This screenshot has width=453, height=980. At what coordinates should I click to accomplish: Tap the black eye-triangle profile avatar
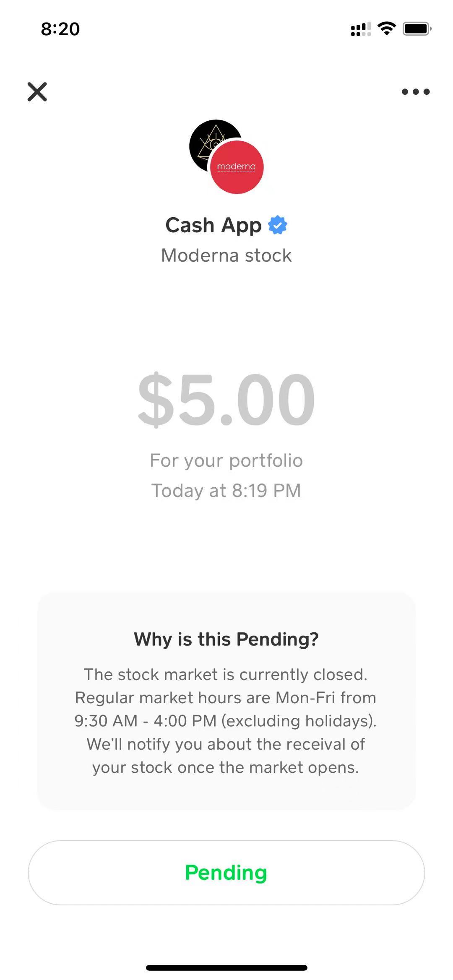pos(206,139)
